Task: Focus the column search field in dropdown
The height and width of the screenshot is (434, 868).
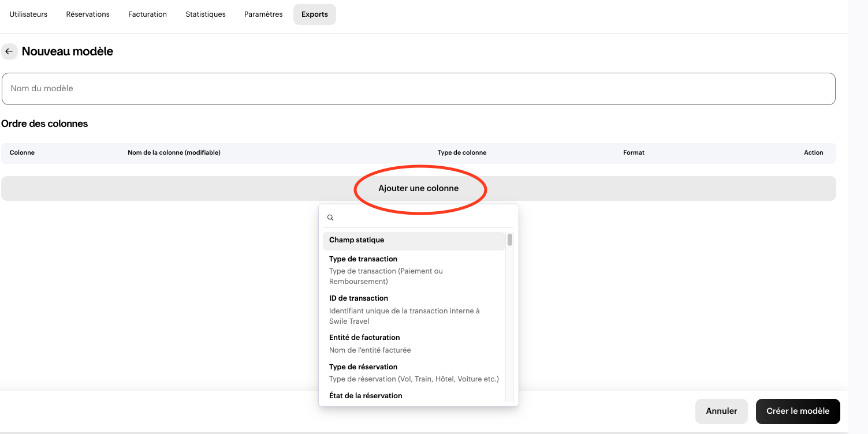Action: tap(422, 218)
